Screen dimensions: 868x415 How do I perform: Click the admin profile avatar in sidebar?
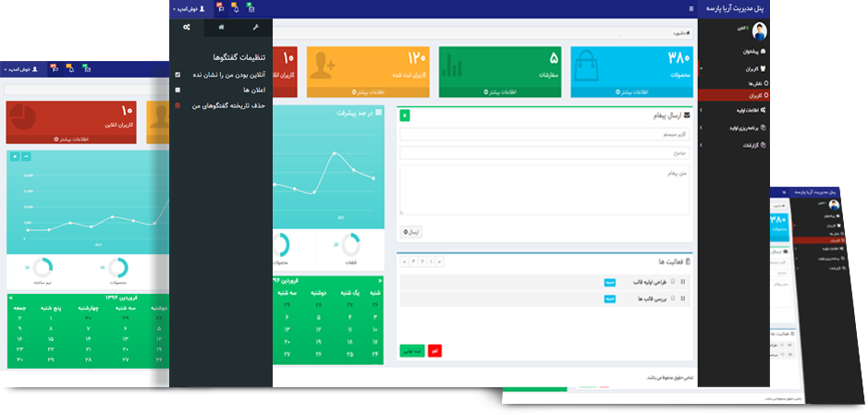click(759, 31)
